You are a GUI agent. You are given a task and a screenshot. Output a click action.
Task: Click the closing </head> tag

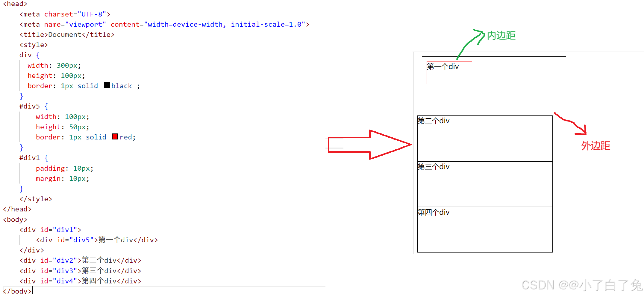[x=17, y=209]
